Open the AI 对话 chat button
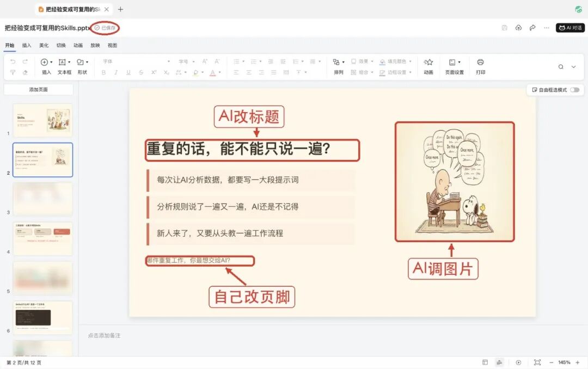The image size is (588, 369). coord(570,28)
